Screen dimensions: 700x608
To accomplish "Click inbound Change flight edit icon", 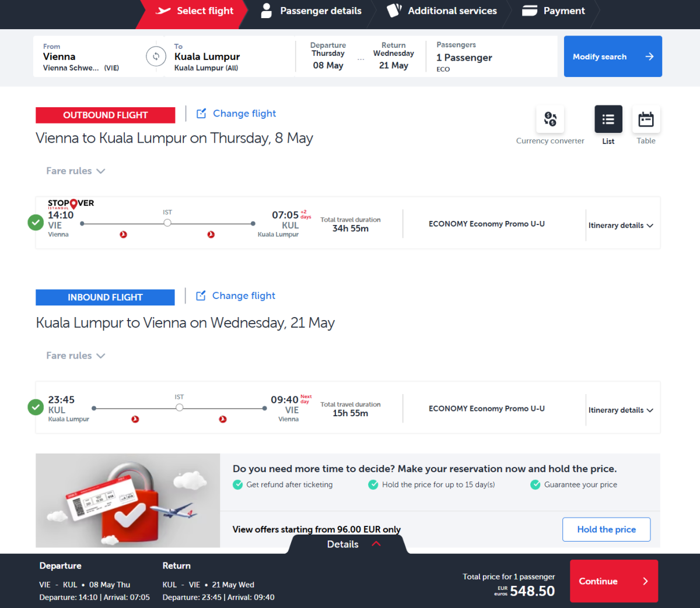I will tap(201, 296).
